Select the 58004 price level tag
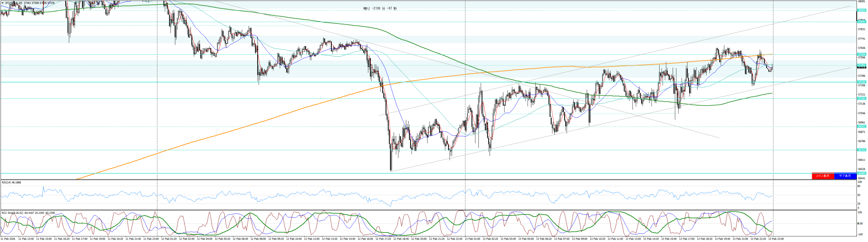Viewport: 868px width, 242px height. 862,11
